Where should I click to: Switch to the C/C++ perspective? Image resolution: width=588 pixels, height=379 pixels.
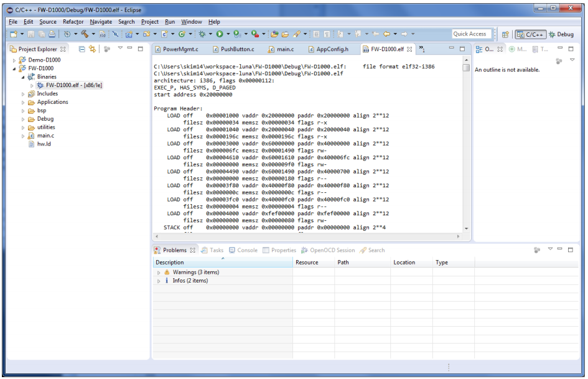[x=530, y=34]
